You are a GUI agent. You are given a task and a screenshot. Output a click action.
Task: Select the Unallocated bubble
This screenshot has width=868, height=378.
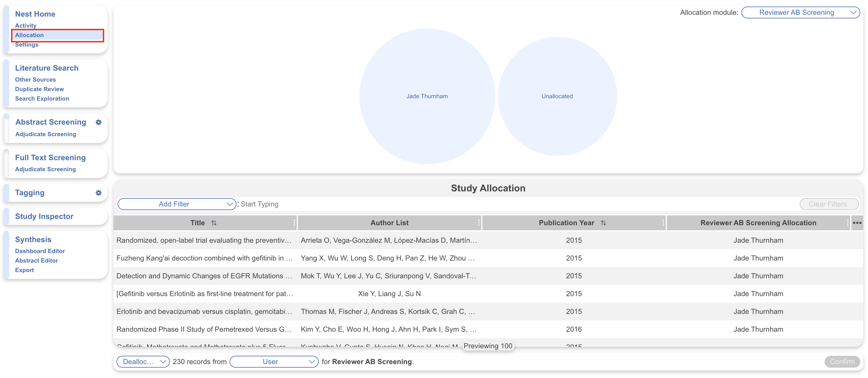pos(557,96)
